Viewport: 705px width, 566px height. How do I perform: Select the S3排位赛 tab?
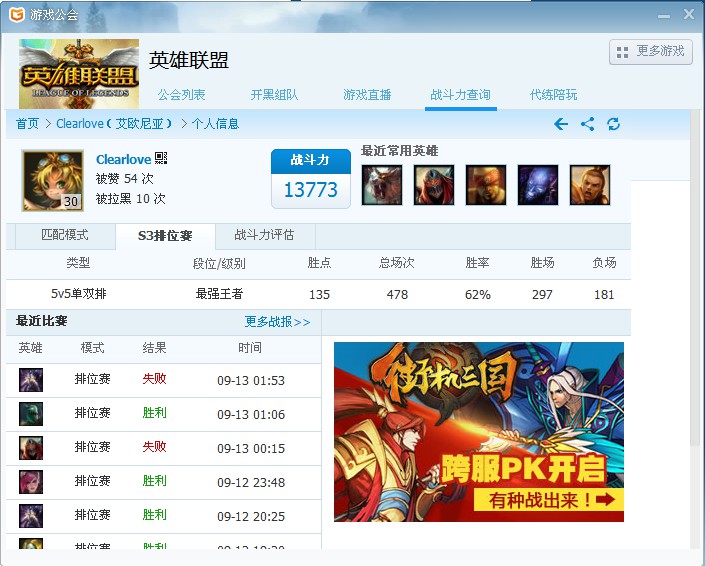tap(165, 236)
